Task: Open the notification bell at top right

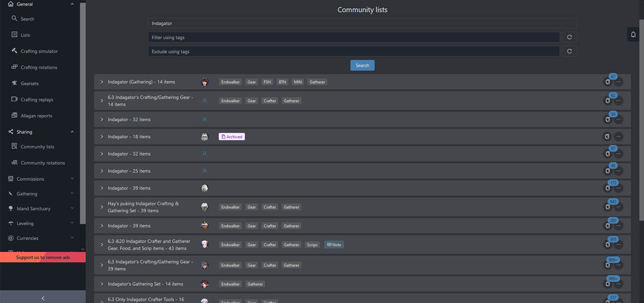Action: pos(633,34)
